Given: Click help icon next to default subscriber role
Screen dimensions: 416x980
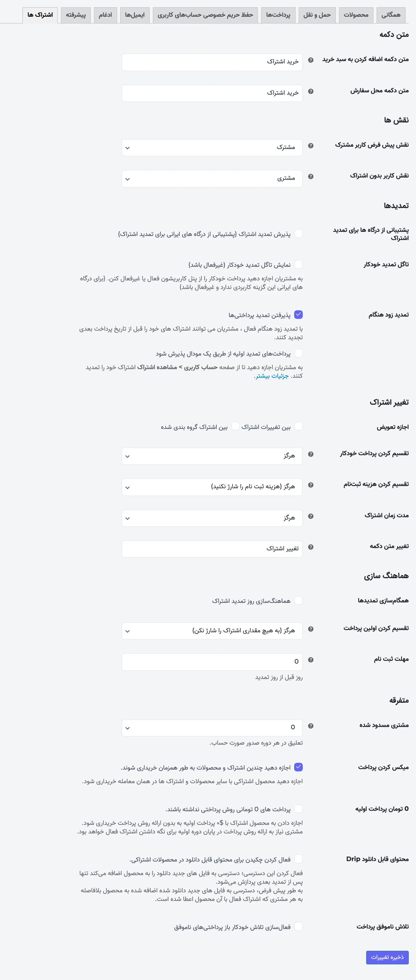Looking at the screenshot, I should point(311,146).
